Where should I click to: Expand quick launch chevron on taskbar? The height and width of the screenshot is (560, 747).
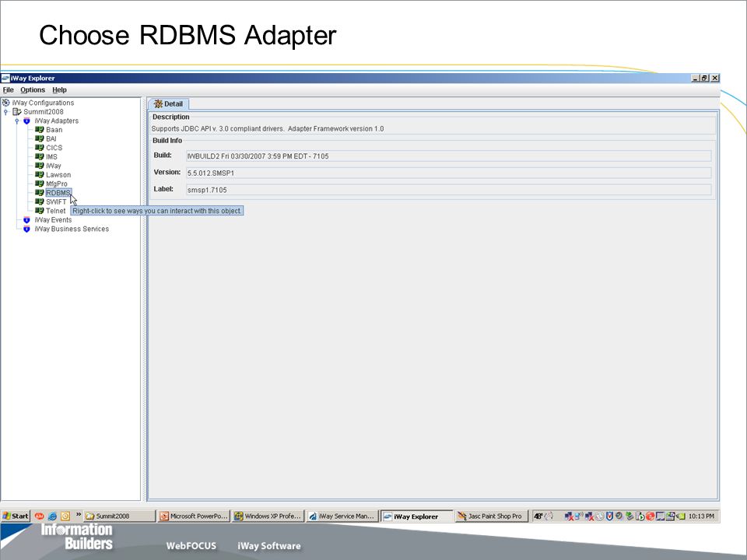(x=78, y=514)
